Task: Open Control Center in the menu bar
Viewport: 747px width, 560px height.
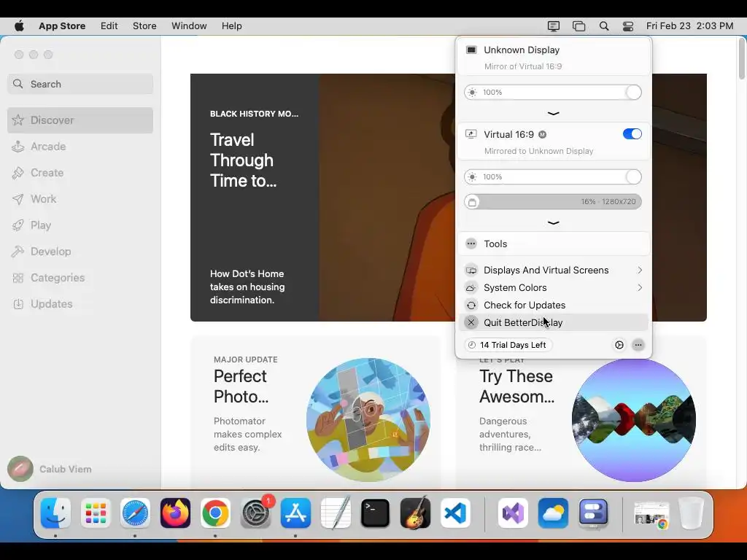Action: (628, 26)
